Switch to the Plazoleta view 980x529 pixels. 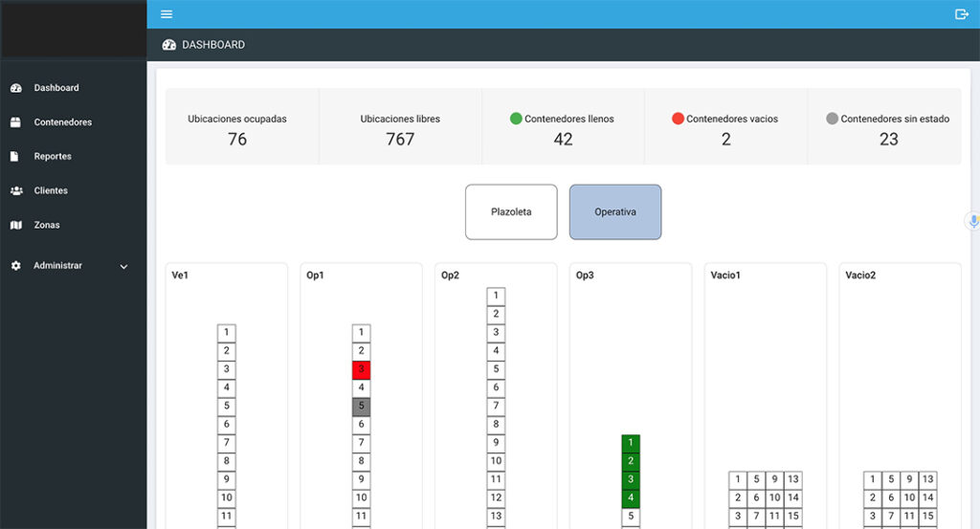(511, 211)
